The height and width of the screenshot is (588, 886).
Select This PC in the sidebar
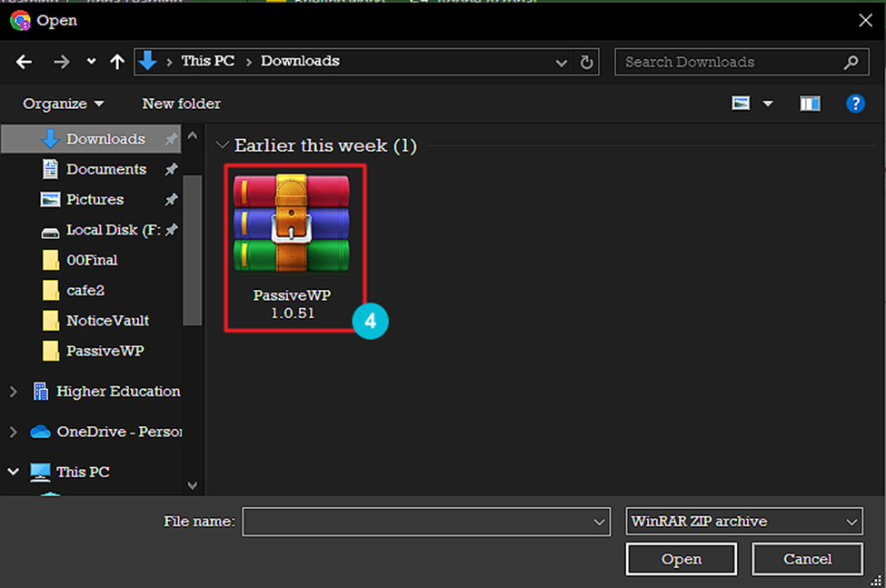[83, 473]
